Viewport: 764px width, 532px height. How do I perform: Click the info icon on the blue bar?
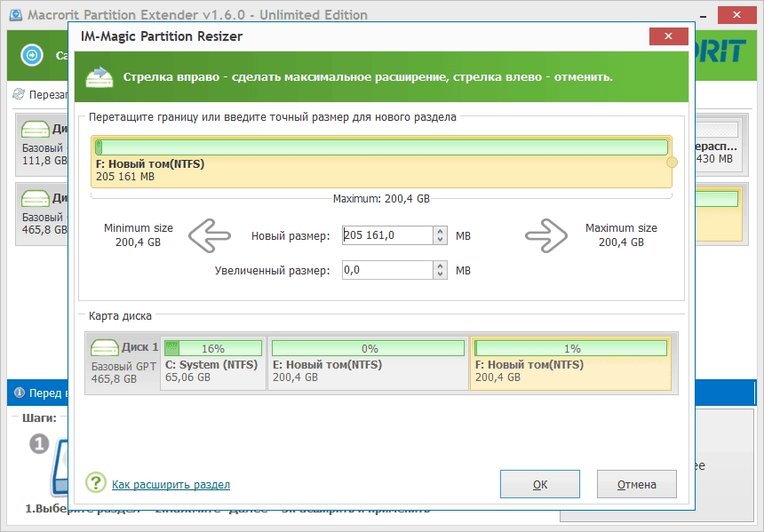pyautogui.click(x=19, y=393)
